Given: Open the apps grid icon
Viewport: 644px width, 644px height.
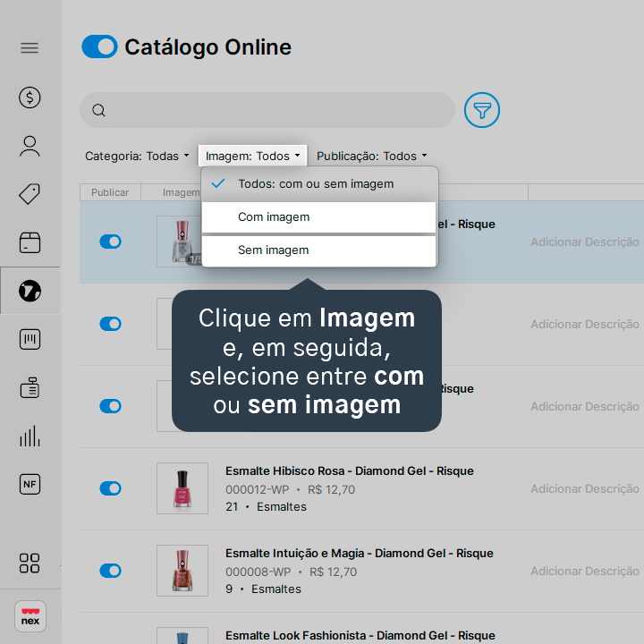Looking at the screenshot, I should coord(30,563).
